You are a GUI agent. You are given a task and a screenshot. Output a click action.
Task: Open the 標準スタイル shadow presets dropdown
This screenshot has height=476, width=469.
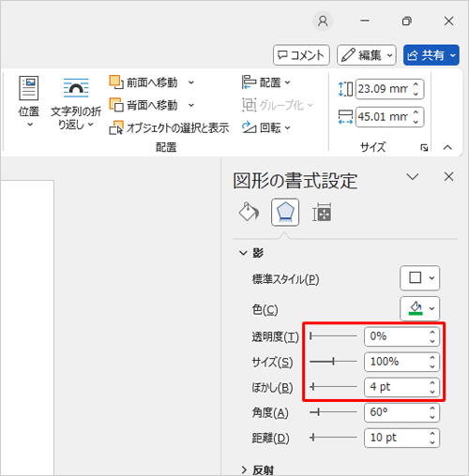419,278
